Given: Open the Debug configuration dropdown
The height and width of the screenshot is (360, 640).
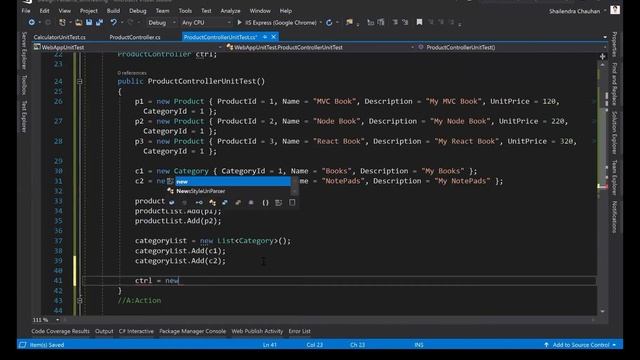Looking at the screenshot, I should 162,22.
